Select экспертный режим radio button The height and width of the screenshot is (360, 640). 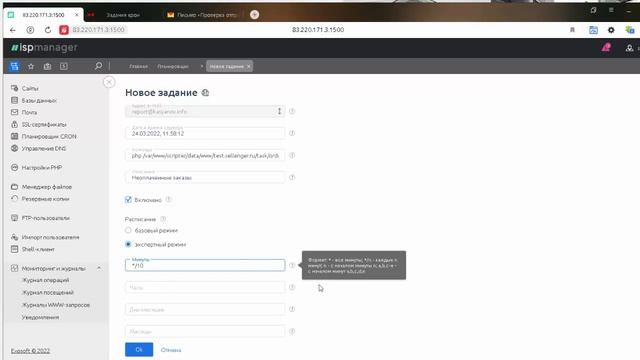coord(128,244)
